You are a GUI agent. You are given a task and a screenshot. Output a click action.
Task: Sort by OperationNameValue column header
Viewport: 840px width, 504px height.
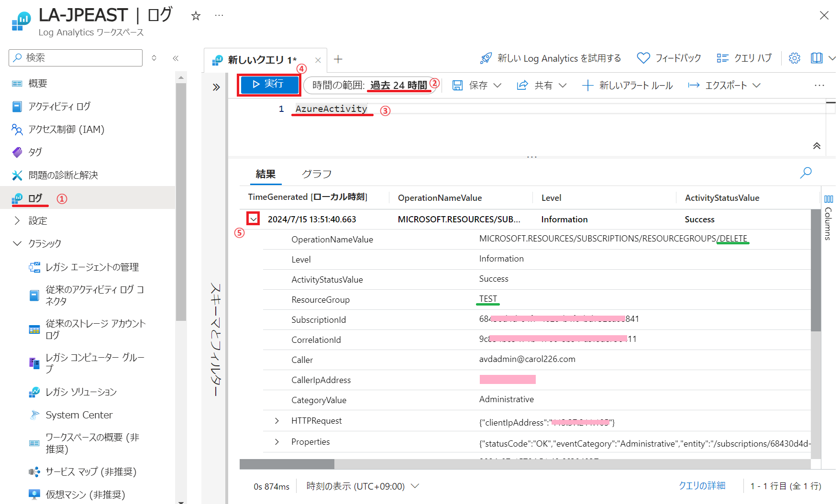click(x=440, y=198)
